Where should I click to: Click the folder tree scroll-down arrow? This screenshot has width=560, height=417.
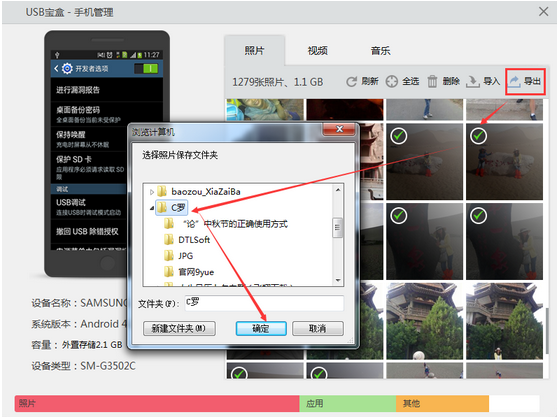pyautogui.click(x=338, y=281)
